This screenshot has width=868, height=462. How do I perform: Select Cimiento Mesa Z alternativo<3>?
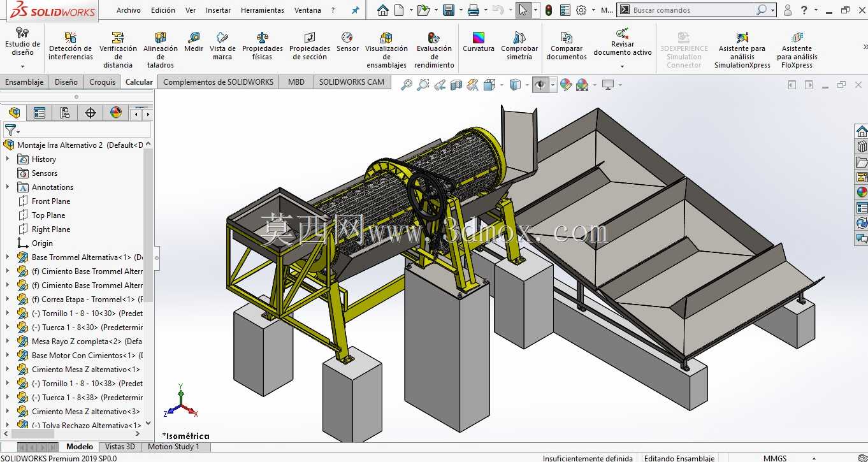(x=86, y=412)
